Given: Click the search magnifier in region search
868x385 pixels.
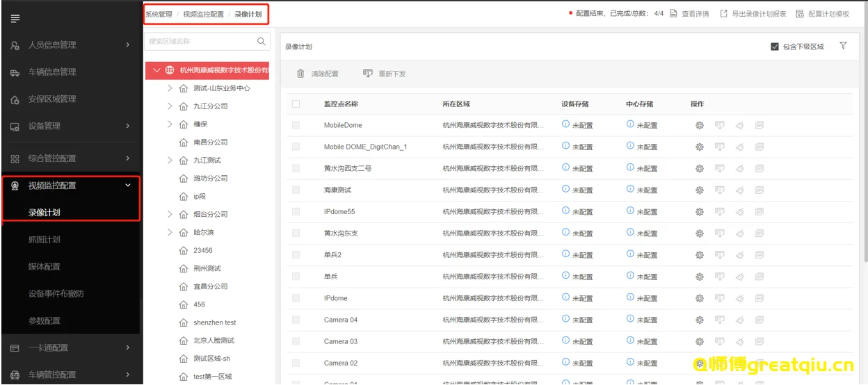Looking at the screenshot, I should pos(262,42).
